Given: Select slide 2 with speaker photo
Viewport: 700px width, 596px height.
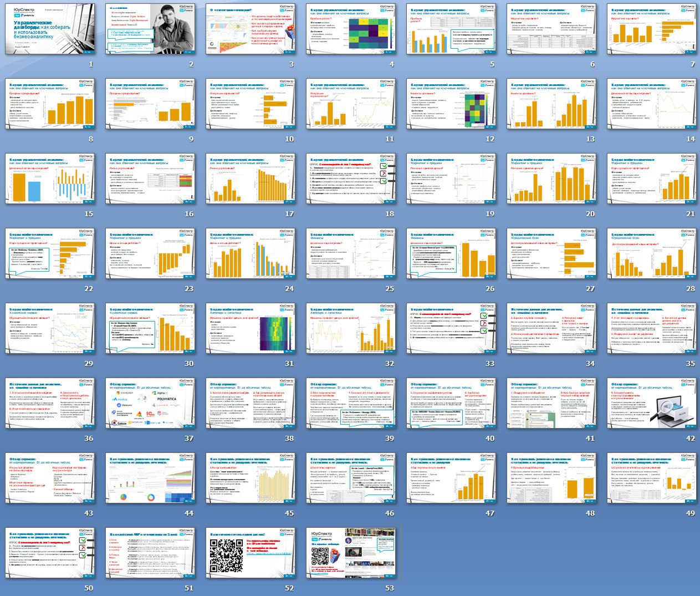Looking at the screenshot, I should [150, 29].
